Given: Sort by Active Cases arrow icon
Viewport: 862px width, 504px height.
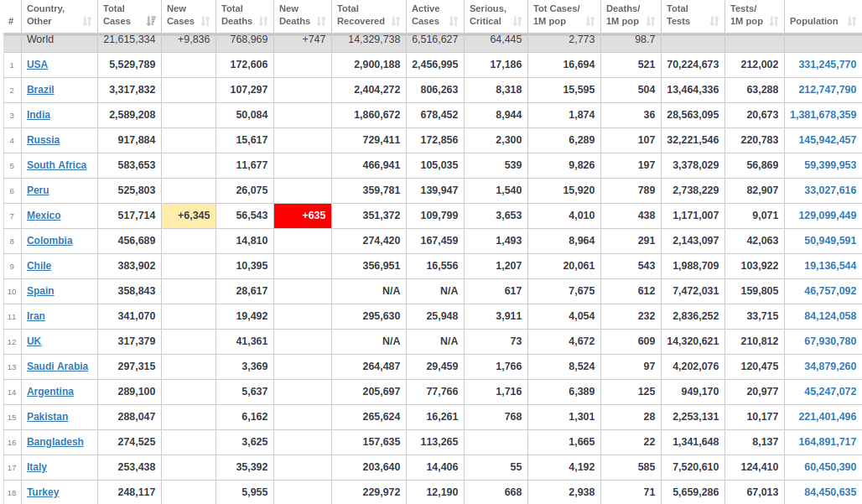Looking at the screenshot, I should [454, 22].
